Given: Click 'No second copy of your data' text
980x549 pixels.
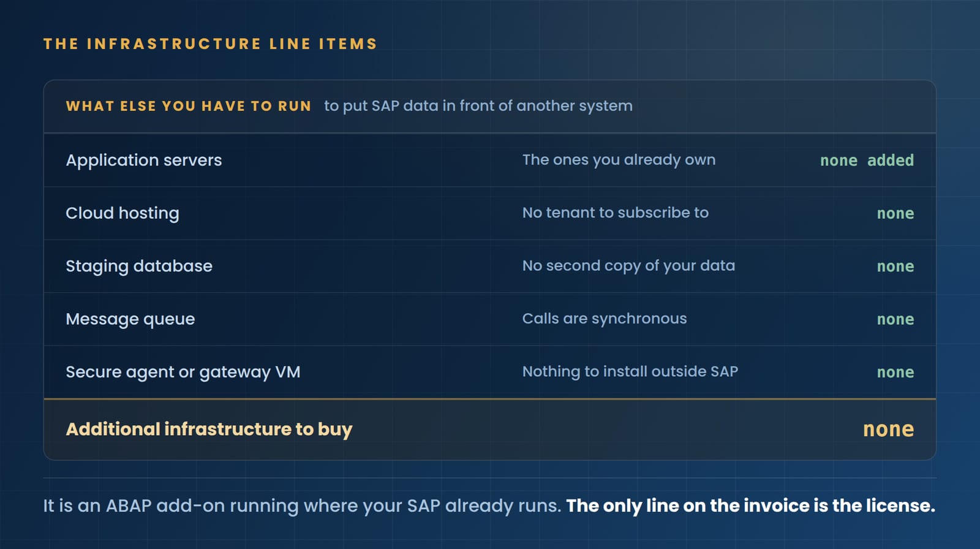Looking at the screenshot, I should (628, 266).
